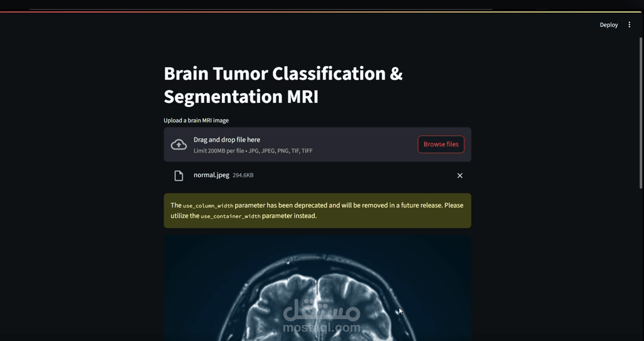Click the Brain Tumor Classification heading
This screenshot has height=341, width=644.
[x=283, y=85]
